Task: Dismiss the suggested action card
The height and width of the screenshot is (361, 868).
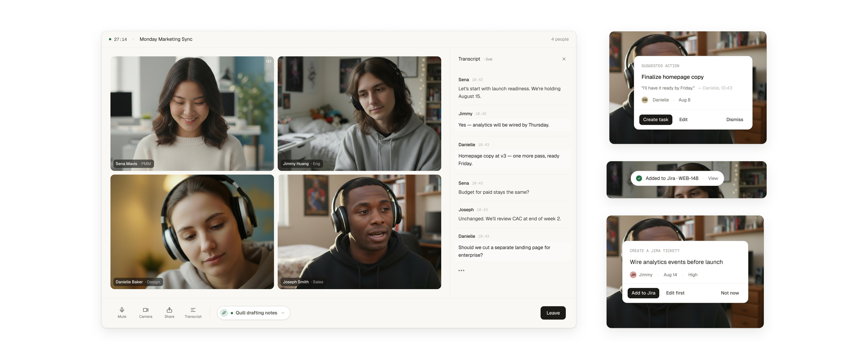Action: (x=735, y=120)
